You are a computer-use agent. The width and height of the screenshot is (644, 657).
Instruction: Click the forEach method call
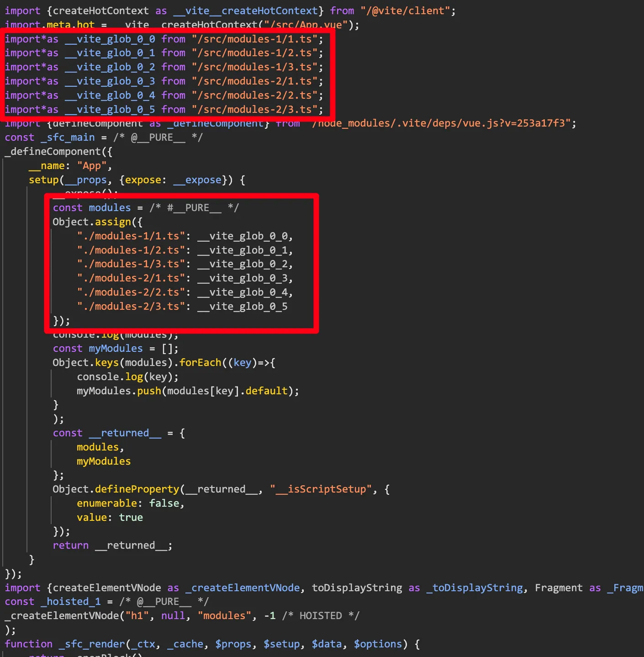coord(200,363)
